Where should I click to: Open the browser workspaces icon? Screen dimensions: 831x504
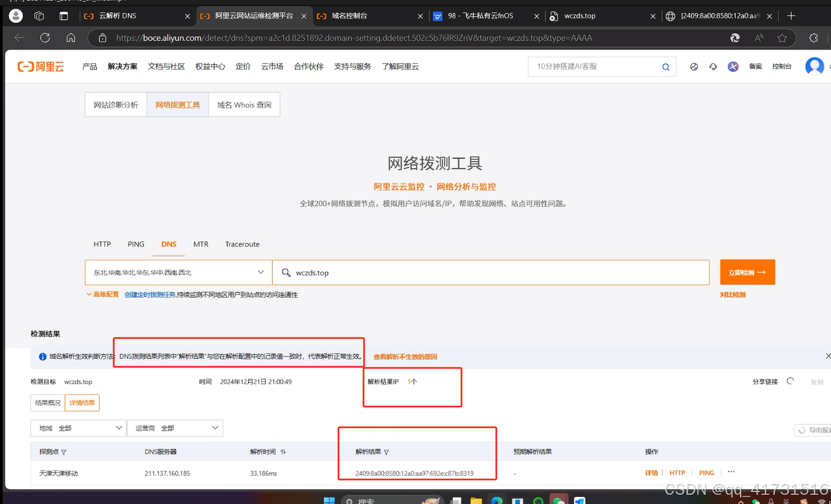click(39, 16)
